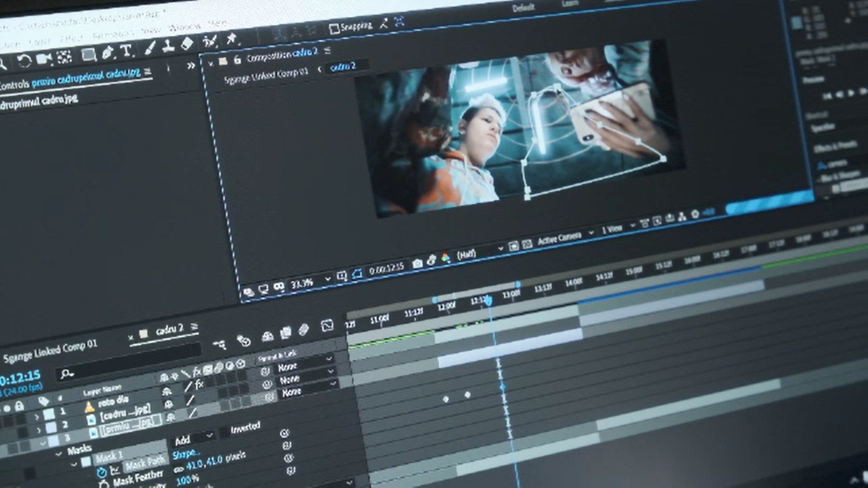Screen dimensions: 868x488
Task: Select the Rotation tool
Action: click(24, 61)
